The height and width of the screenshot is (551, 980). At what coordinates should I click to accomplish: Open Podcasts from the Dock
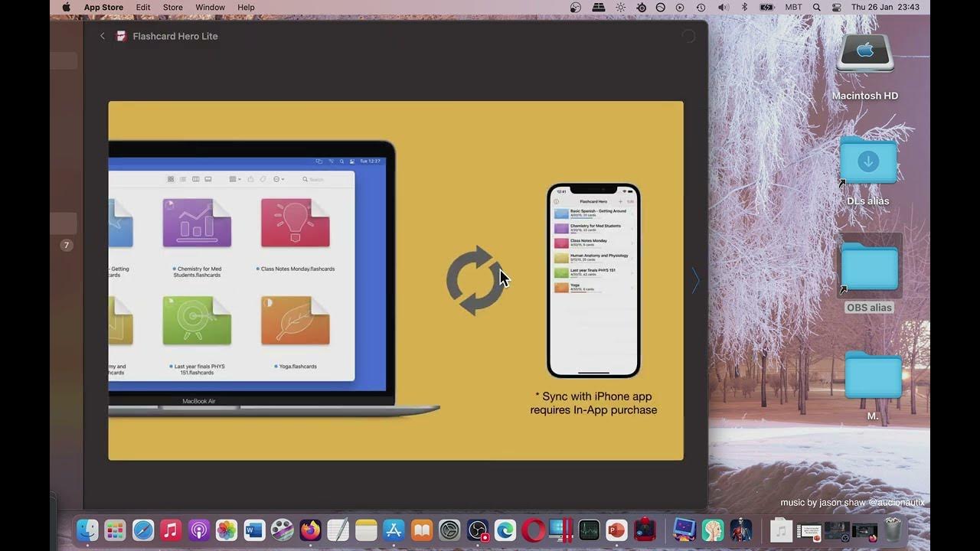pyautogui.click(x=198, y=530)
